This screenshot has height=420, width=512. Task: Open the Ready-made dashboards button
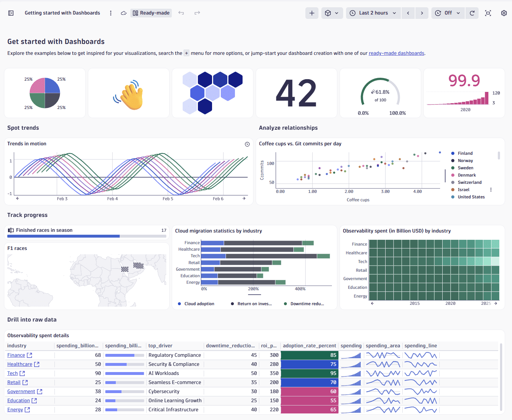tap(151, 13)
